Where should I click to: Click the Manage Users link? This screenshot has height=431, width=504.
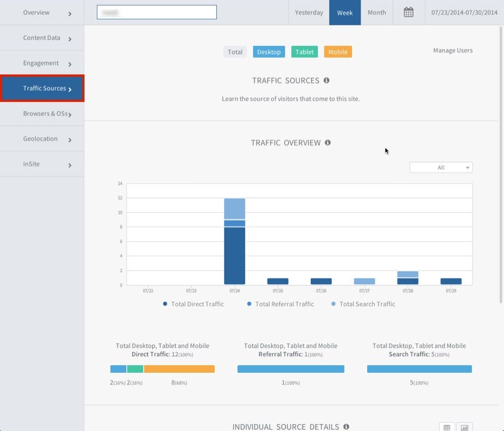[452, 50]
